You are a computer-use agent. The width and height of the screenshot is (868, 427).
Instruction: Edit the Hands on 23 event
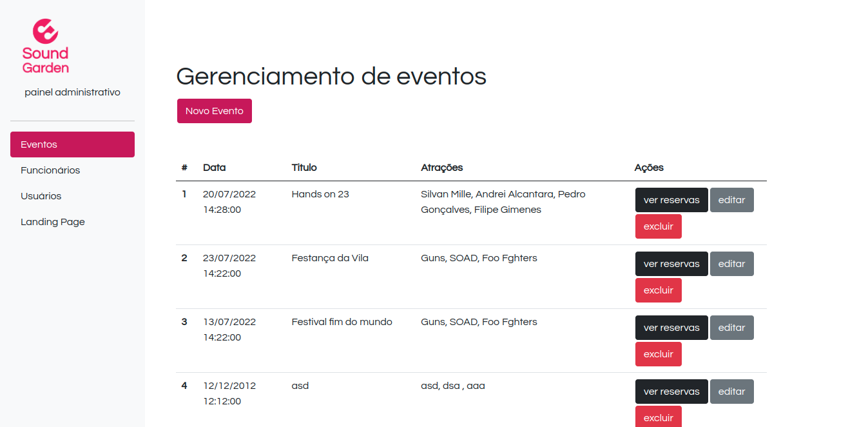731,199
